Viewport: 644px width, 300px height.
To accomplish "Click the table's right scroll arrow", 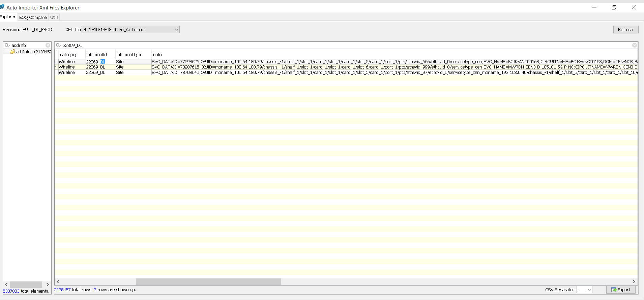I will tap(634, 281).
